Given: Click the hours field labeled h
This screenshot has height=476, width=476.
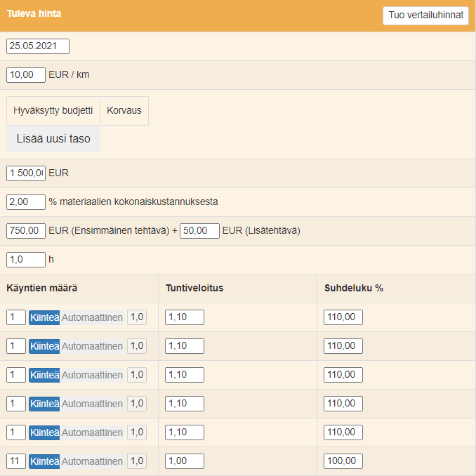Looking at the screenshot, I should pyautogui.click(x=26, y=260).
